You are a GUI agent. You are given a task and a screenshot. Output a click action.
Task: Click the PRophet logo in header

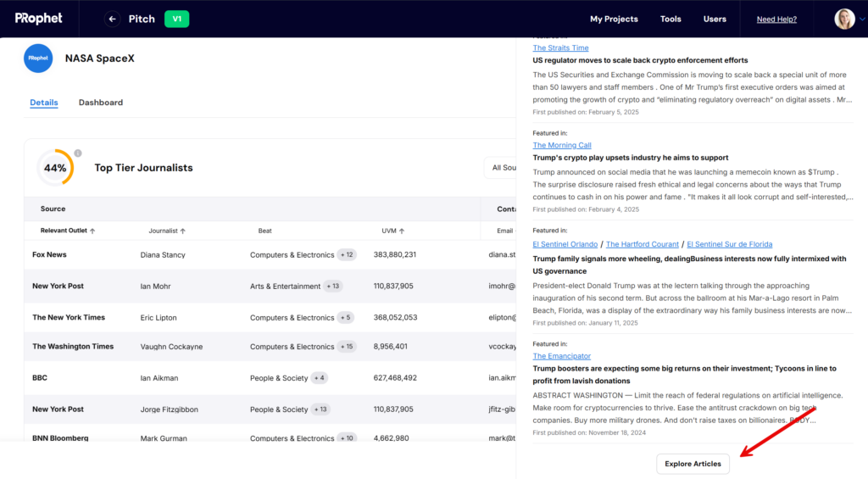(39, 19)
